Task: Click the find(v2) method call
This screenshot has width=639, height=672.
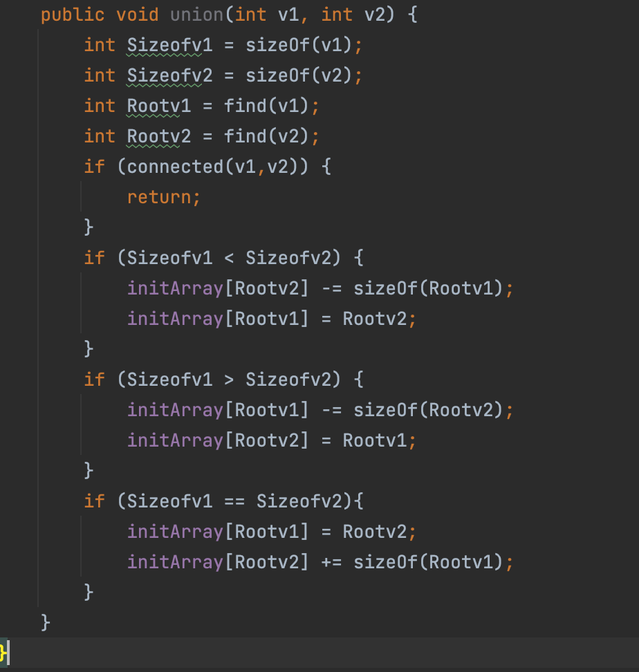Action: tap(266, 136)
